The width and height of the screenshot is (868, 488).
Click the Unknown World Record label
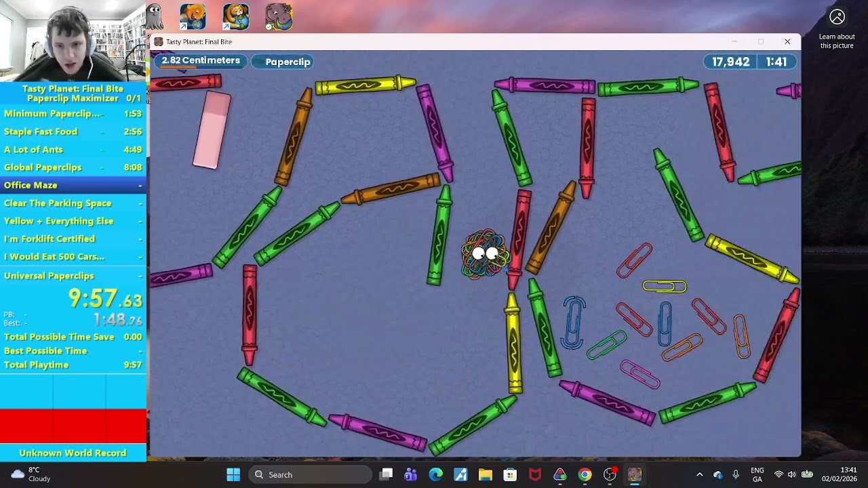(x=73, y=453)
